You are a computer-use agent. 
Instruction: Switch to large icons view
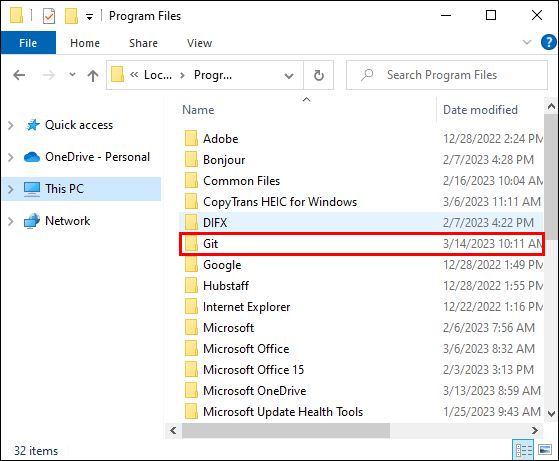click(x=545, y=450)
